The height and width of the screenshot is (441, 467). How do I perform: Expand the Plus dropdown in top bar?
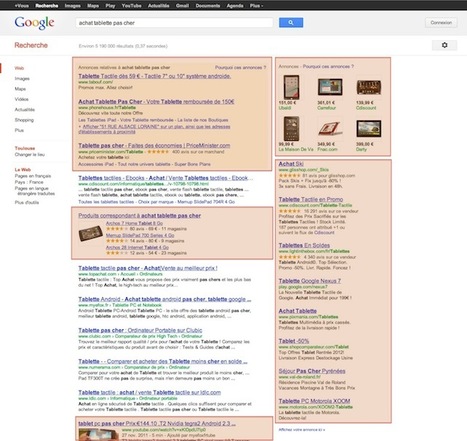tap(256, 6)
